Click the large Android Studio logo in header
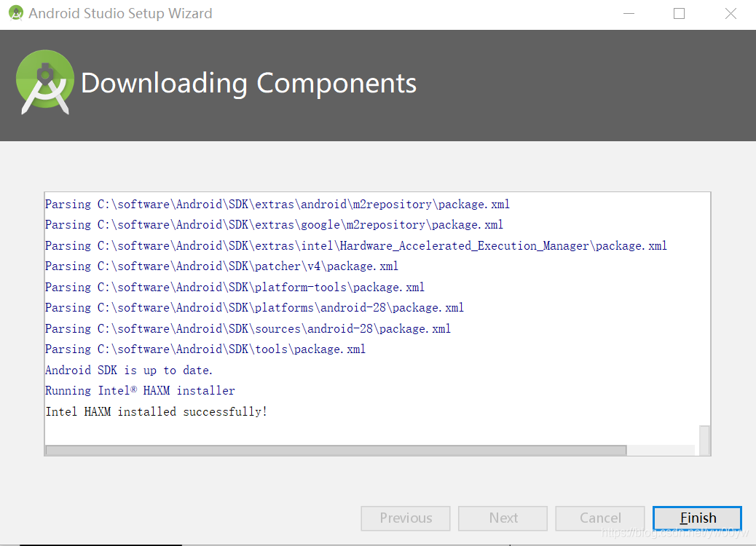 click(x=45, y=82)
